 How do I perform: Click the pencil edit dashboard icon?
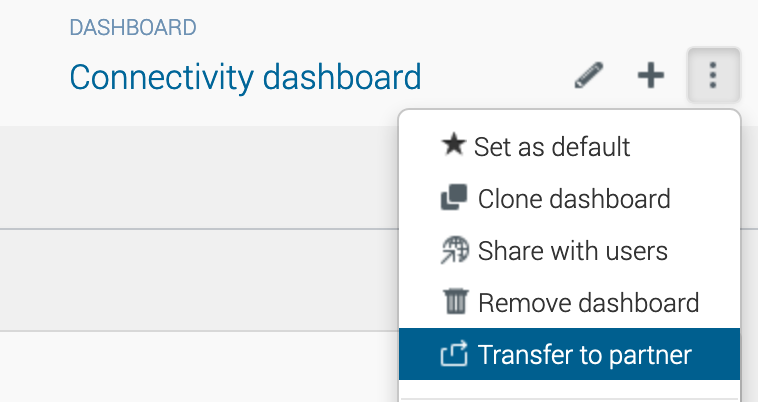[589, 75]
